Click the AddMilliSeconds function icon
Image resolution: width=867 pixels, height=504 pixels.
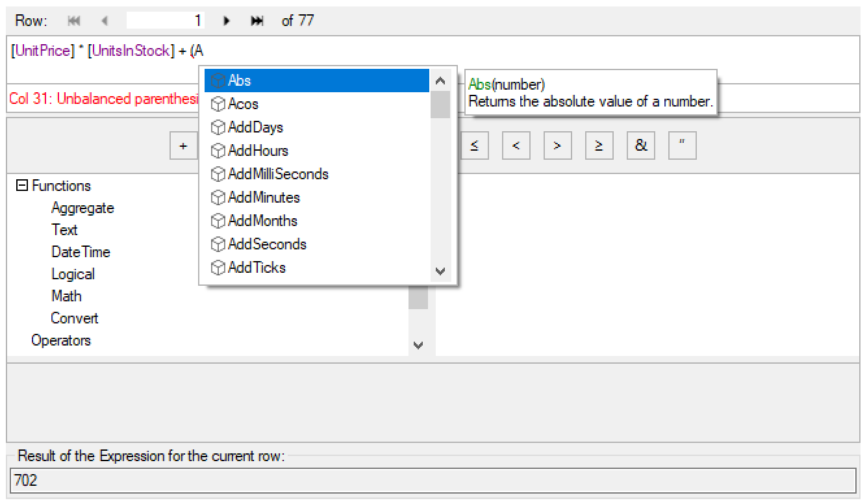point(218,173)
